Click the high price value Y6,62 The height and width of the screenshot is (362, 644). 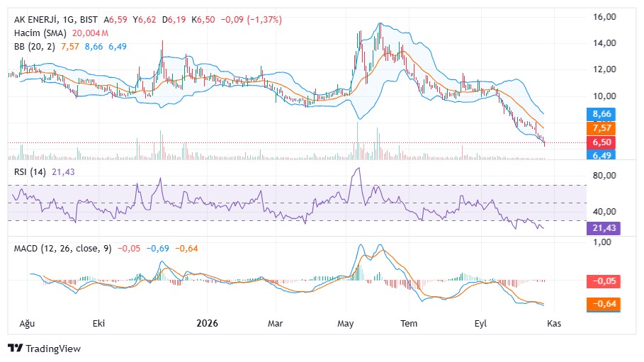click(x=145, y=19)
